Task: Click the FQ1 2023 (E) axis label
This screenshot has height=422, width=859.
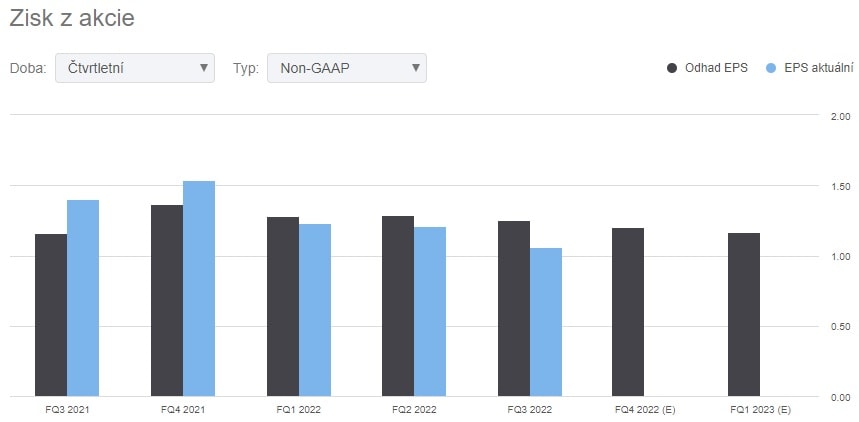Action: click(760, 410)
